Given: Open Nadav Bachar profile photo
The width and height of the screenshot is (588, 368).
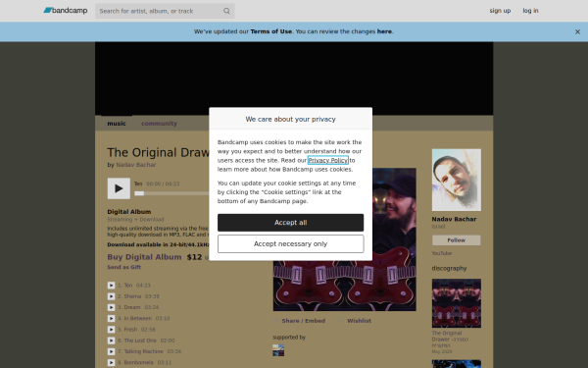Looking at the screenshot, I should pyautogui.click(x=457, y=180).
